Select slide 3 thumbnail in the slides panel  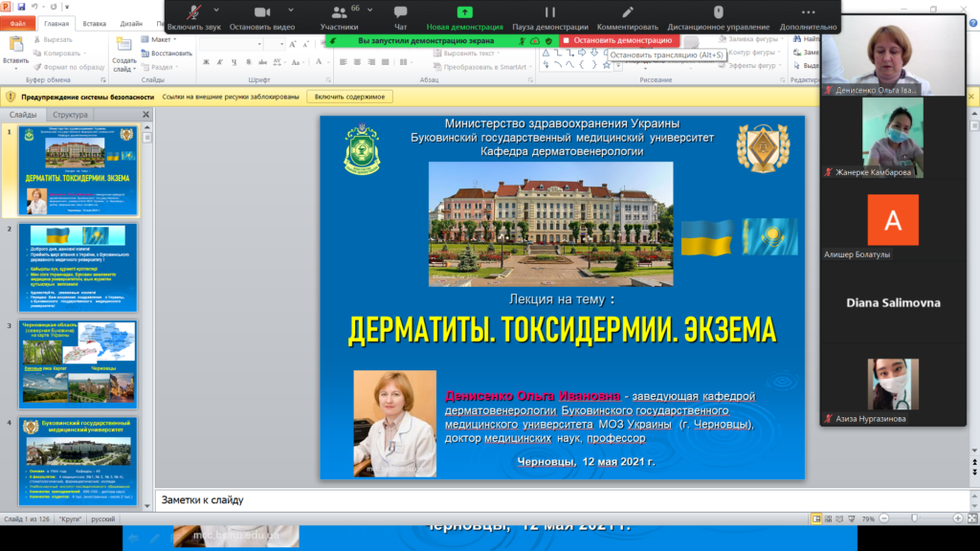pos(78,364)
